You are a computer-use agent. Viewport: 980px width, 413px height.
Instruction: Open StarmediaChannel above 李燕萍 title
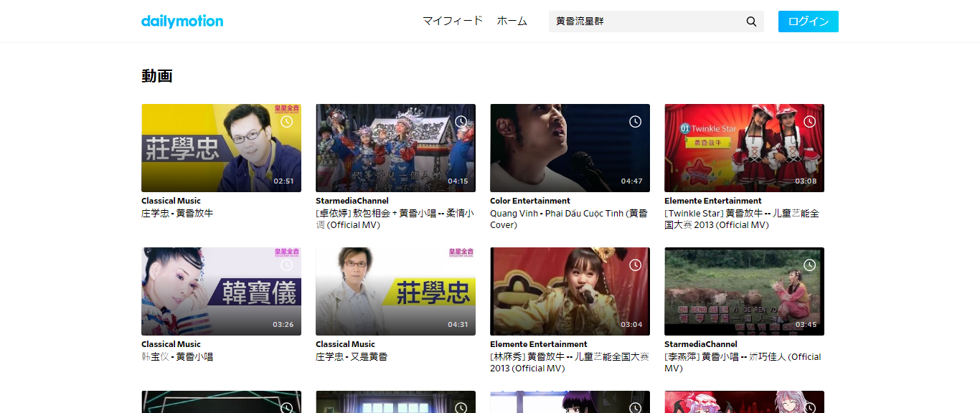[x=701, y=344]
